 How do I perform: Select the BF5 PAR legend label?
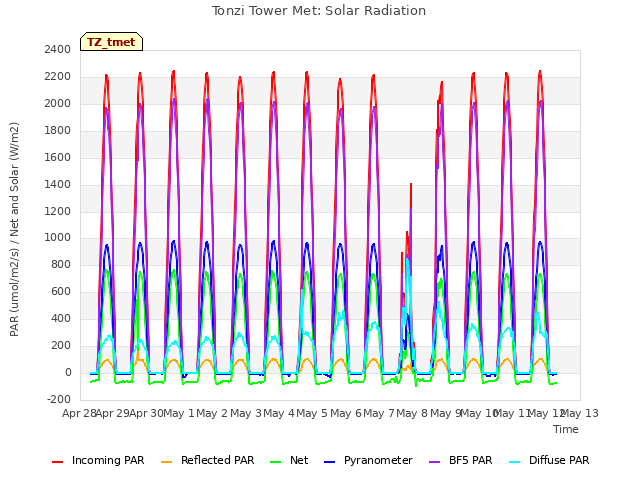tap(471, 460)
